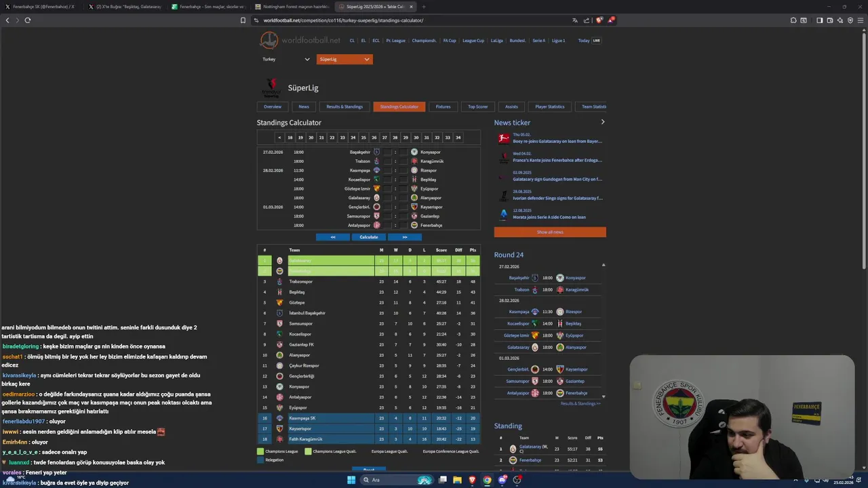This screenshot has height=488, width=868.
Task: Click 'Fatih Karagümrük' in the standings table
Action: tap(306, 439)
